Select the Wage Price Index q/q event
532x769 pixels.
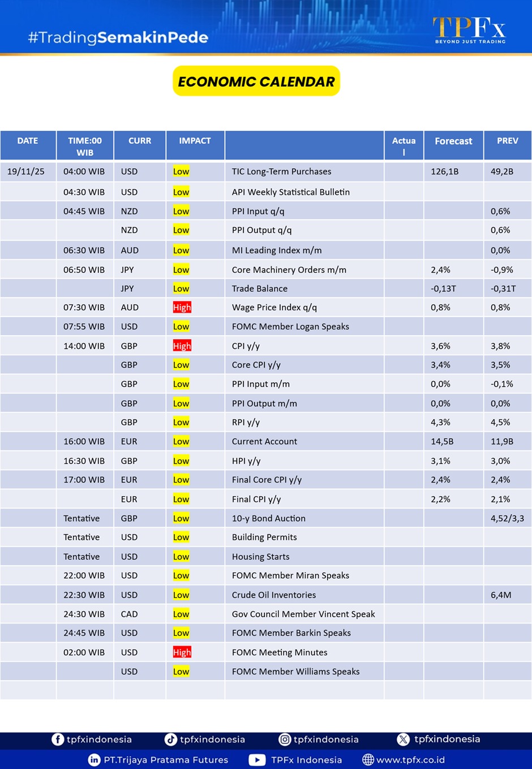click(274, 307)
